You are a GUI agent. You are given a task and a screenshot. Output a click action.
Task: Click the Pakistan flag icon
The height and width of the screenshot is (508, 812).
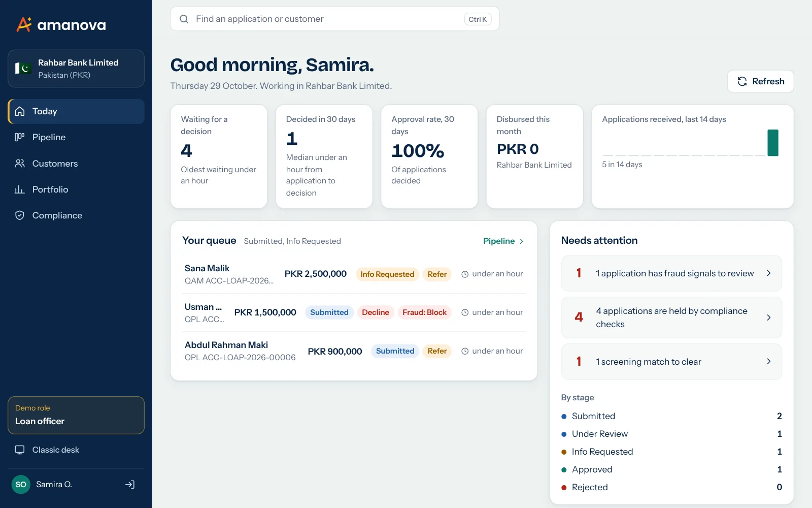pos(23,68)
